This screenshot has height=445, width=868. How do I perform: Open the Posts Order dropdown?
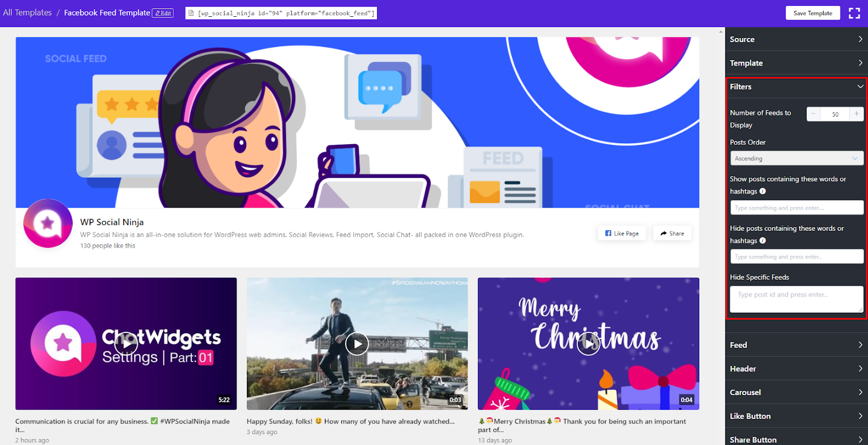click(x=796, y=158)
